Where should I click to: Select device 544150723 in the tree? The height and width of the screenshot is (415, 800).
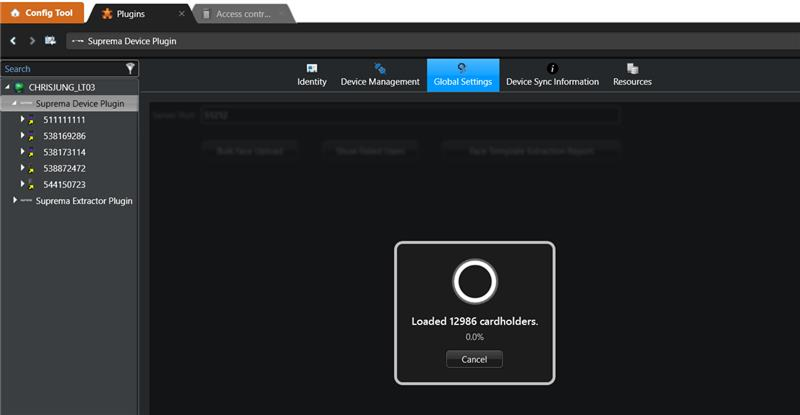pyautogui.click(x=64, y=184)
